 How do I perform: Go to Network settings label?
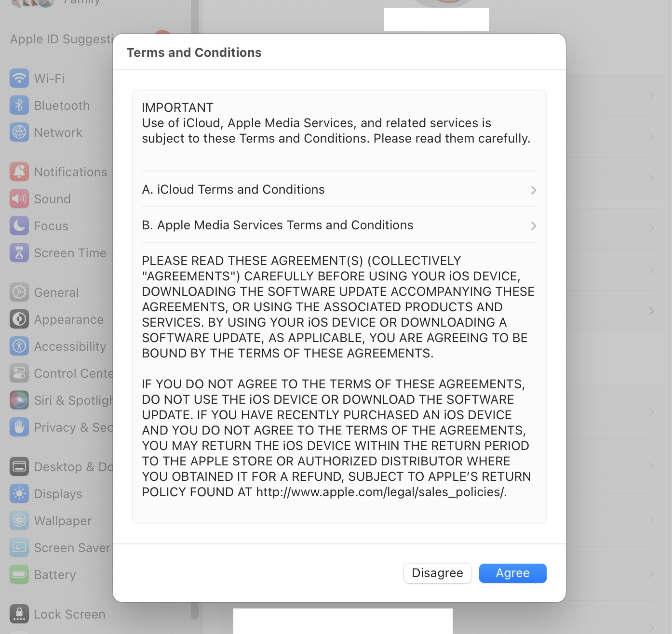[x=58, y=132]
